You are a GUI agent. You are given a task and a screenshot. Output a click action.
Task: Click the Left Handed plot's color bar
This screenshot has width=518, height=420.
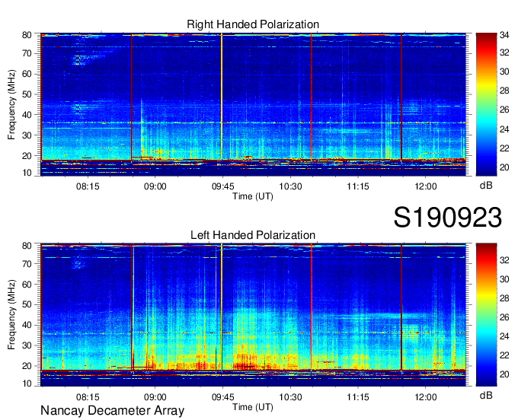pyautogui.click(x=486, y=315)
